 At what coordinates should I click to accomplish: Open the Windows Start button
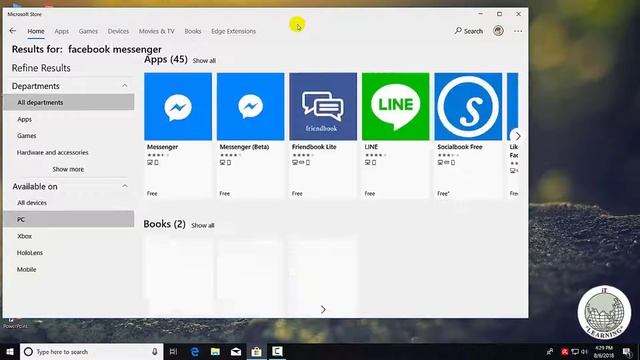pyautogui.click(x=10, y=351)
